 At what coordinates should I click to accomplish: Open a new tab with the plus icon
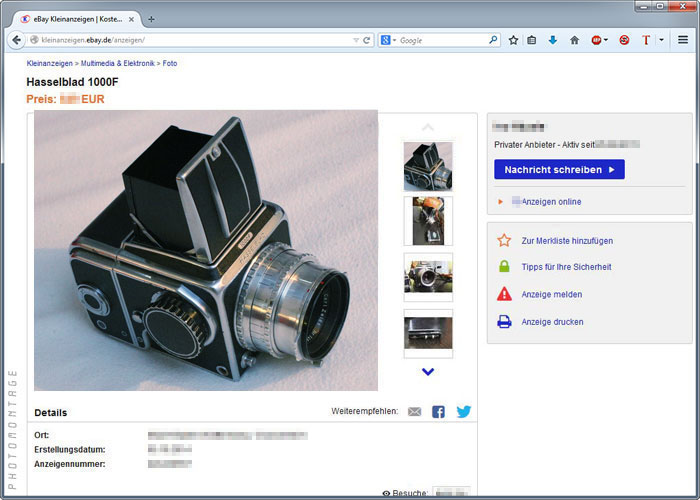151,19
